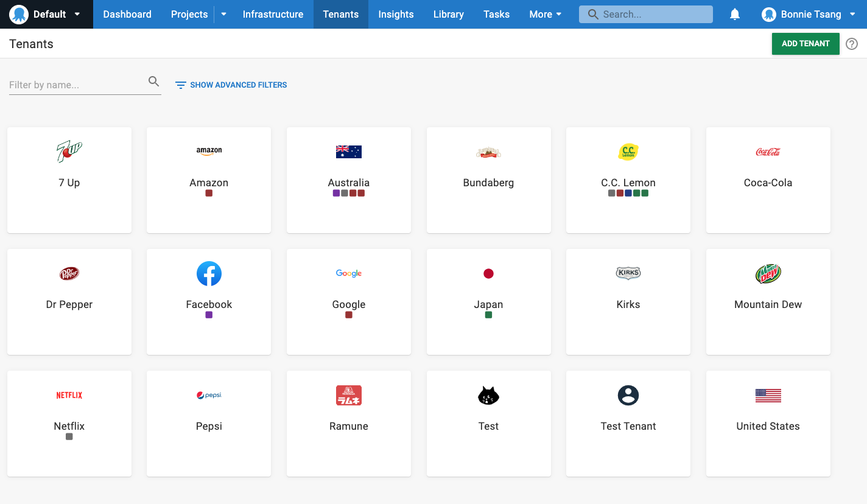867x504 pixels.
Task: Click the Australia flag icon
Action: (x=349, y=152)
